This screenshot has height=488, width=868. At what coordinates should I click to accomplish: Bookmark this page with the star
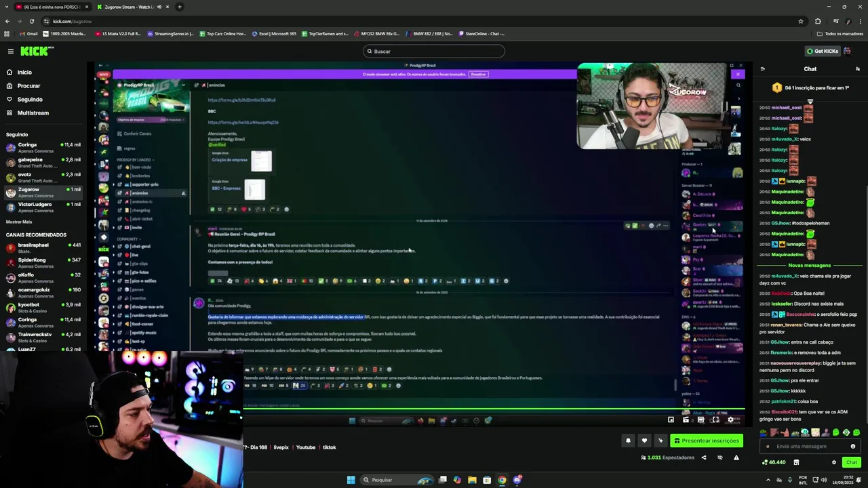[801, 21]
